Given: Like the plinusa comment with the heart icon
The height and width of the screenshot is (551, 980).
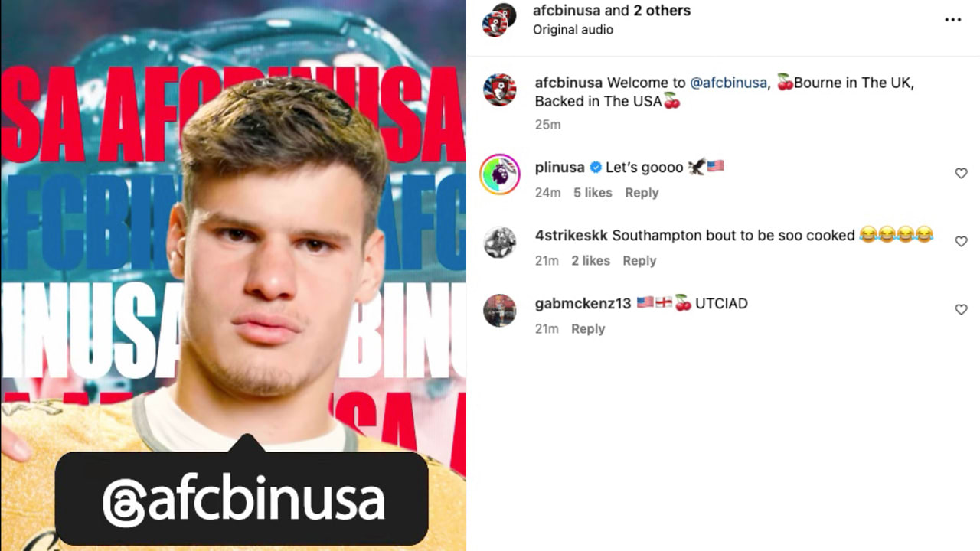Looking at the screenshot, I should (961, 174).
